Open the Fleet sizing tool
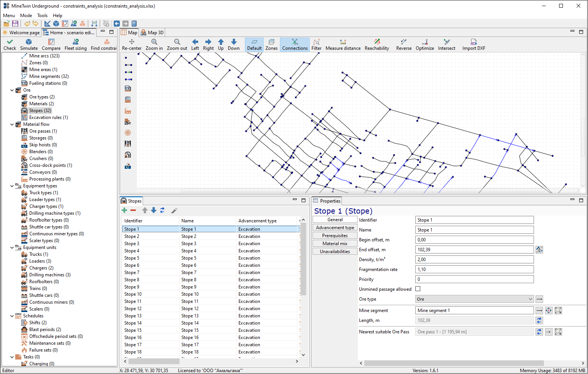Image resolution: width=588 pixels, height=374 pixels. pos(76,44)
